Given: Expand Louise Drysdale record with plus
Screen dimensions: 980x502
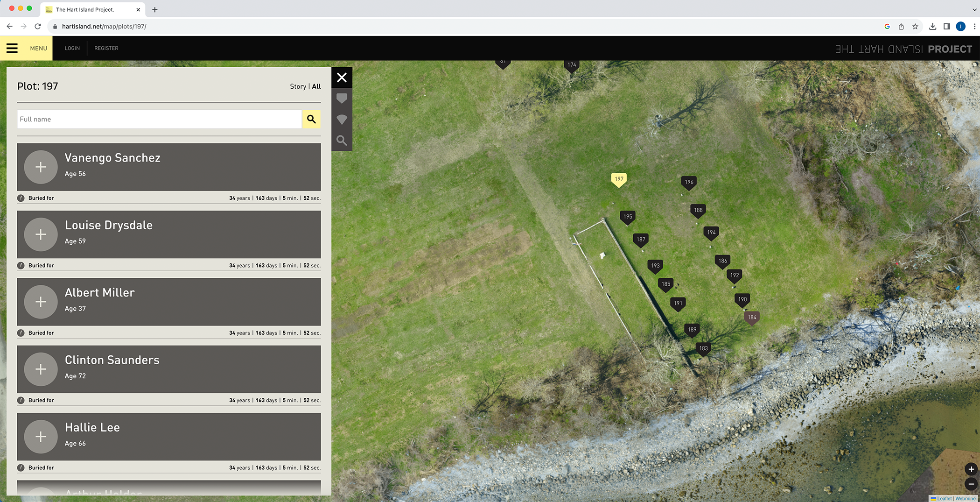Looking at the screenshot, I should (41, 234).
